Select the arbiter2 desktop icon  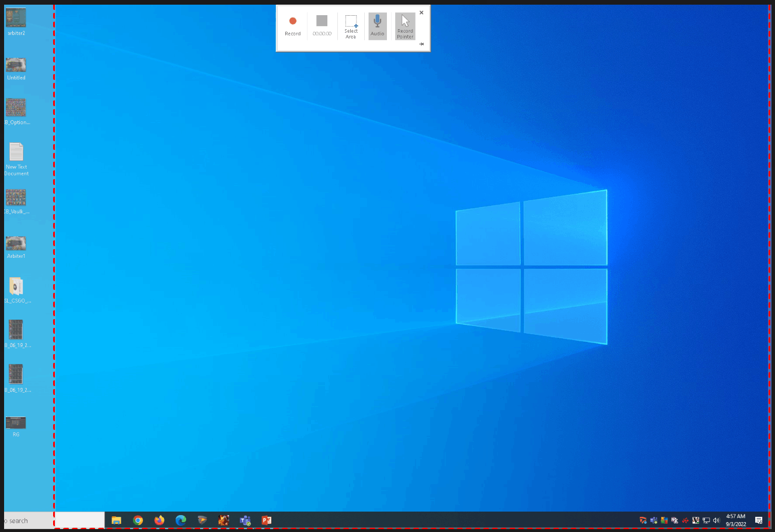click(x=16, y=22)
